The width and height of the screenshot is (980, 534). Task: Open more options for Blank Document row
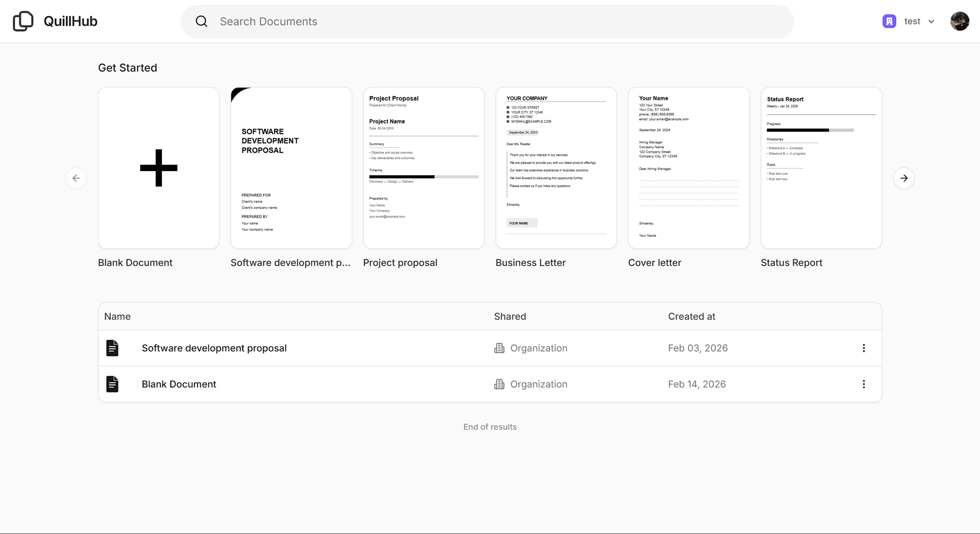864,384
